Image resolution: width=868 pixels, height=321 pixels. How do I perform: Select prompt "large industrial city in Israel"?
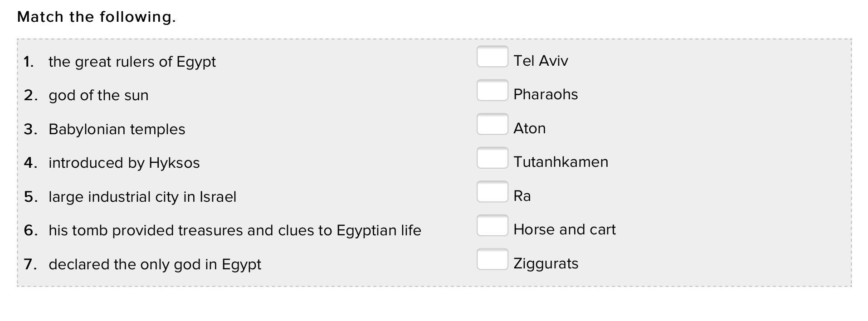point(142,197)
